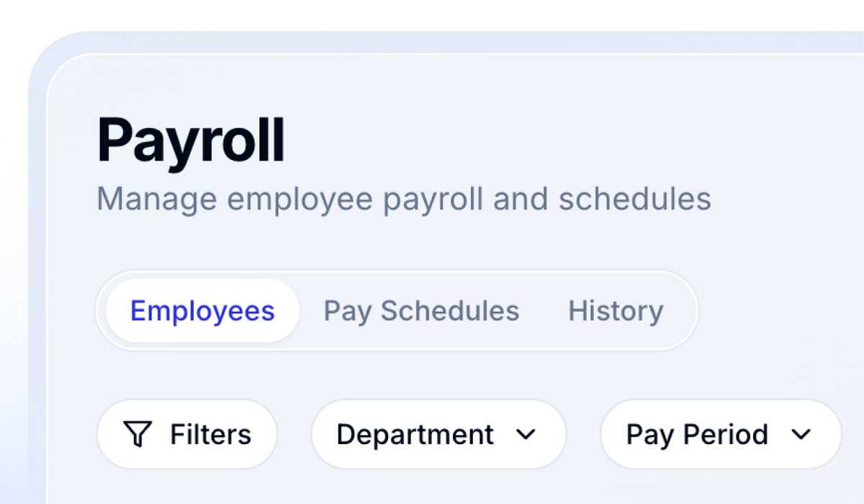Screen dimensions: 864x504
Task: Open the Pay Schedules tab
Action: tap(421, 311)
